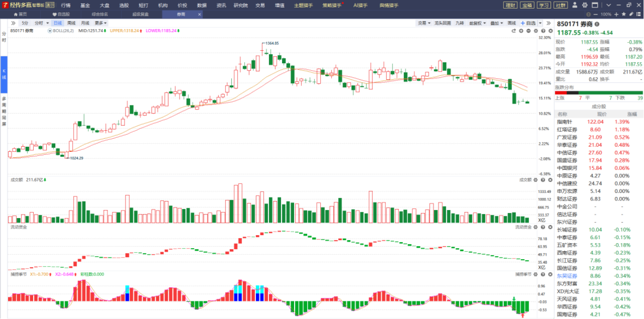Select 东方财富 in constituent stock list
Viewport: 644px width, 319px height.
(567, 284)
